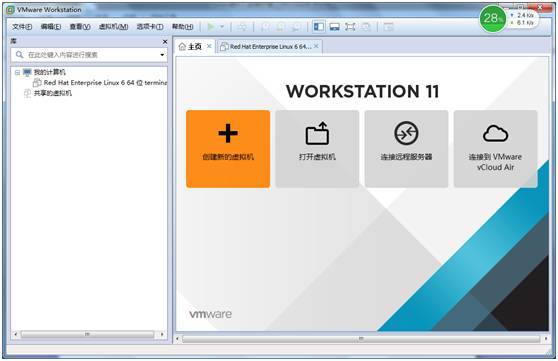Open the power-on dropdown arrow
This screenshot has height=361, width=558.
pyautogui.click(x=222, y=27)
